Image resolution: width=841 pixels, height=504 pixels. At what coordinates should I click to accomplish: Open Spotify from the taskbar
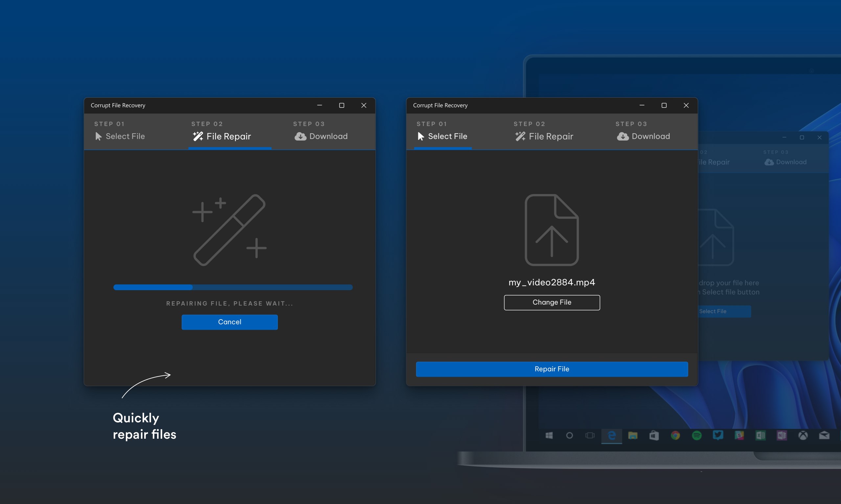(696, 435)
